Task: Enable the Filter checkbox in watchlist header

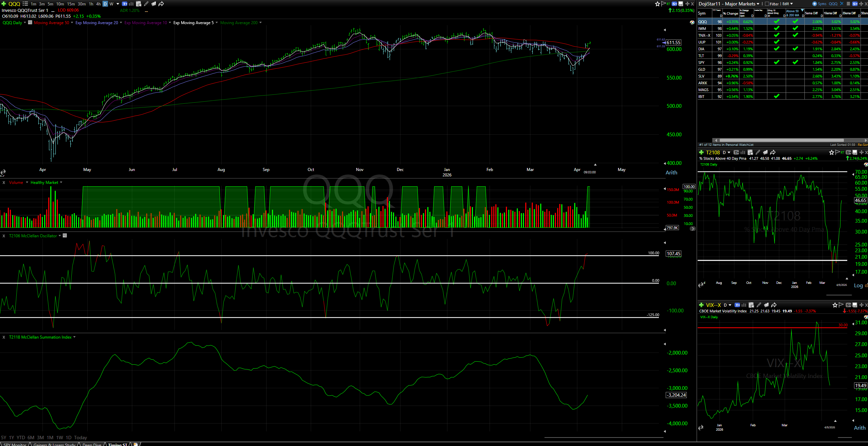Action: 767,4
